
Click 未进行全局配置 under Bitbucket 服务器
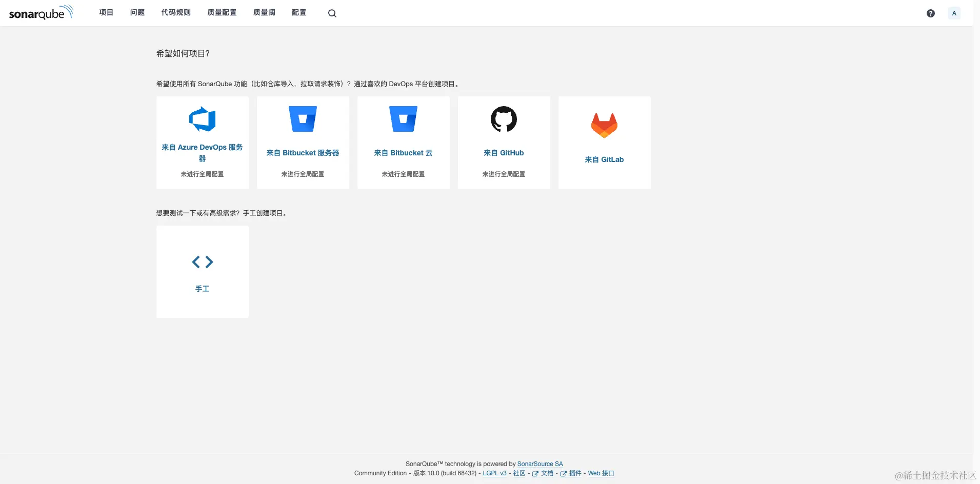click(303, 174)
